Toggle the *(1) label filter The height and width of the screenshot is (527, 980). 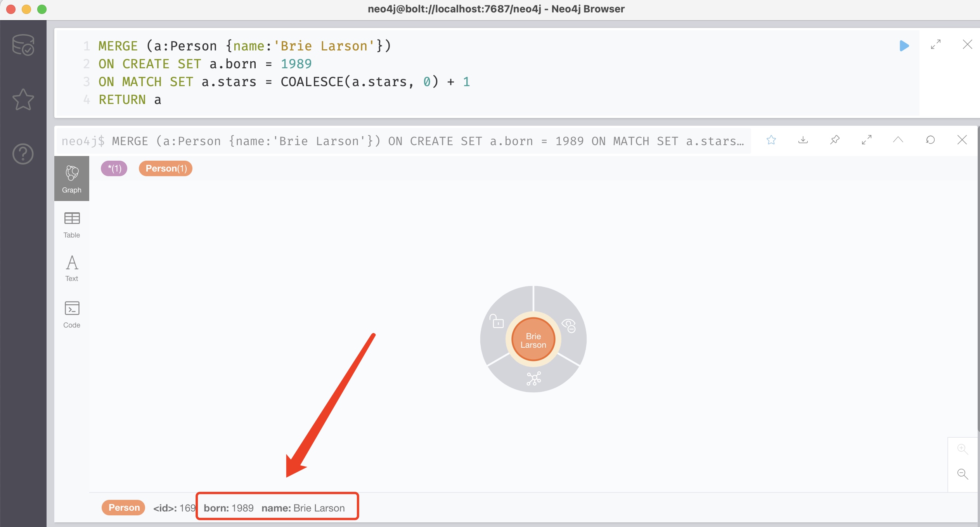[114, 169]
